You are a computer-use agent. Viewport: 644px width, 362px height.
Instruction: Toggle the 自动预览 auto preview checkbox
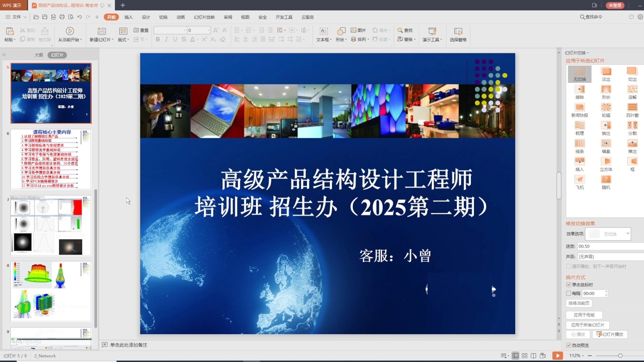pyautogui.click(x=569, y=345)
